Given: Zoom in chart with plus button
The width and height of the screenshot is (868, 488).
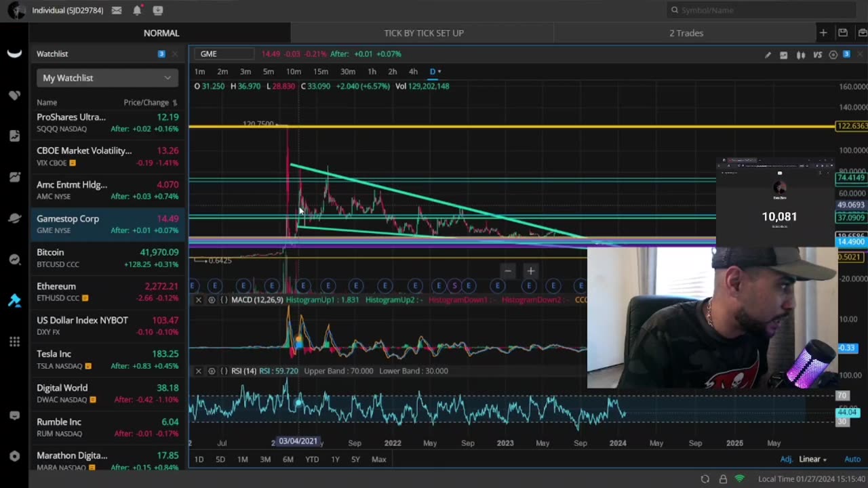Looking at the screenshot, I should click(530, 271).
